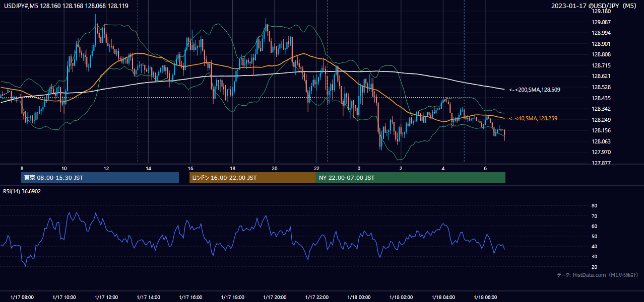Click the 1/18 04:00 time axis label
This screenshot has width=644, height=302.
click(443, 297)
